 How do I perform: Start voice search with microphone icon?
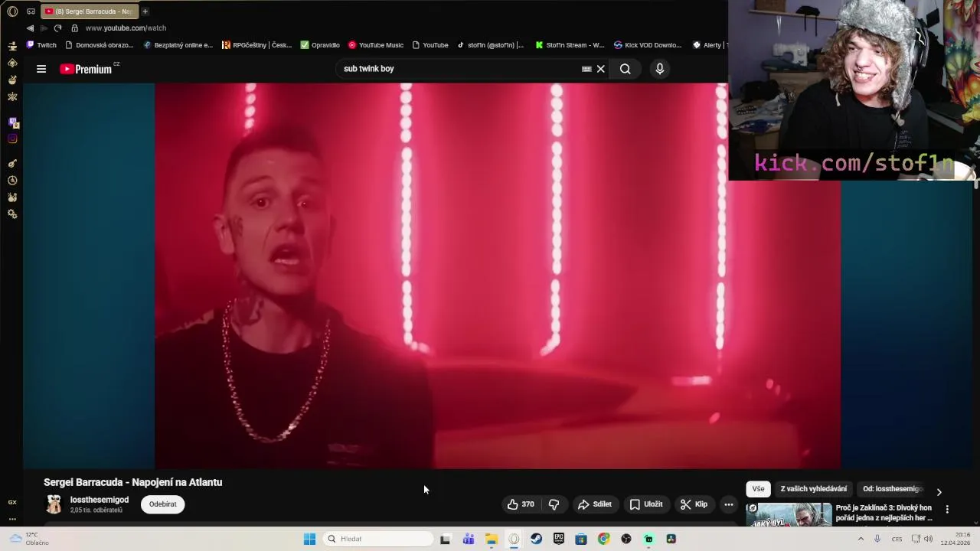660,69
